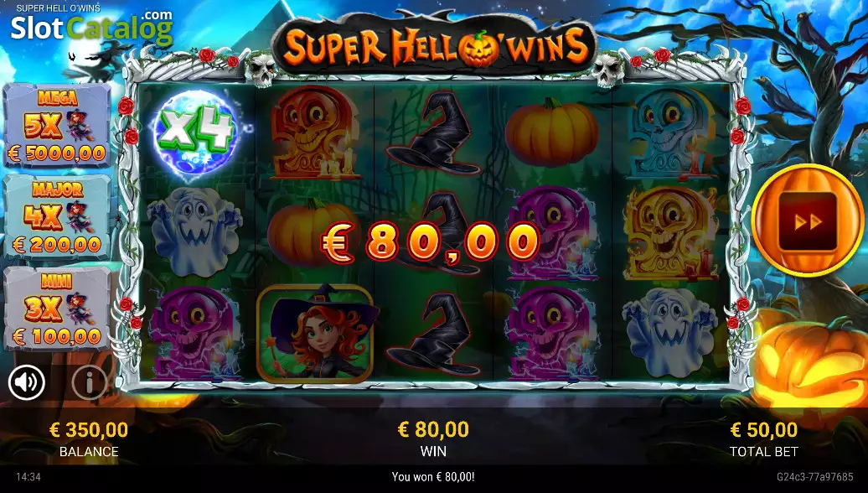Click the white ghost in the first reel

click(x=194, y=231)
